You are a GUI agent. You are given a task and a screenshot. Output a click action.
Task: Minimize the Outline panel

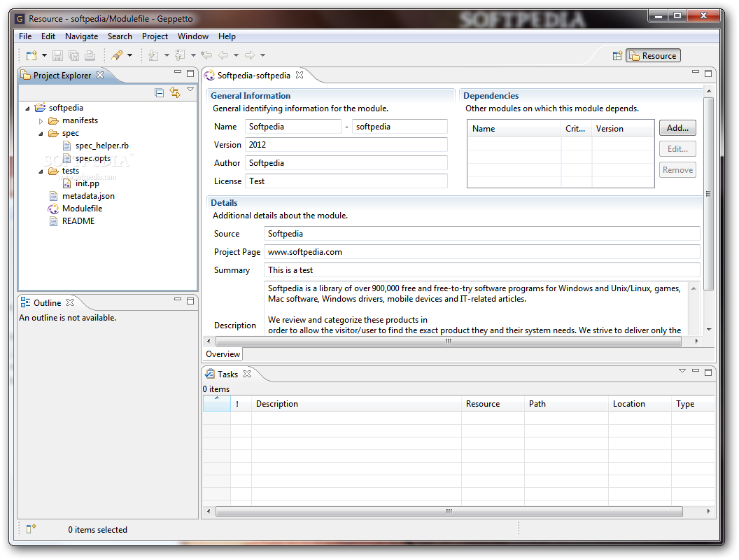(x=178, y=300)
